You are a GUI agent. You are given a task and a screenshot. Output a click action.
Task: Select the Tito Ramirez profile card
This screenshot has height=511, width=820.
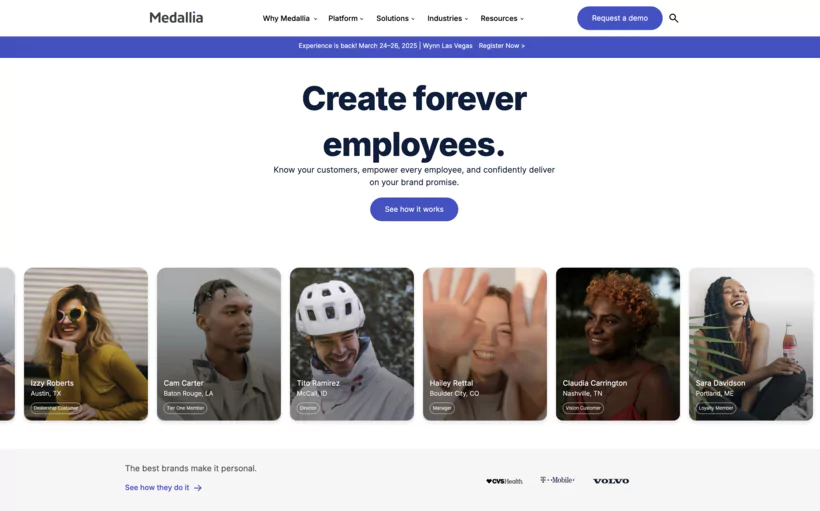tap(352, 344)
